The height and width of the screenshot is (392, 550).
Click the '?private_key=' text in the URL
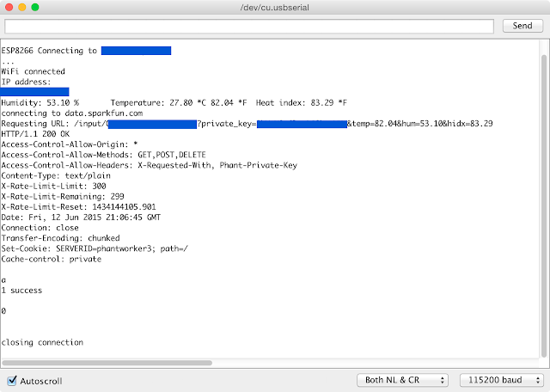click(227, 124)
